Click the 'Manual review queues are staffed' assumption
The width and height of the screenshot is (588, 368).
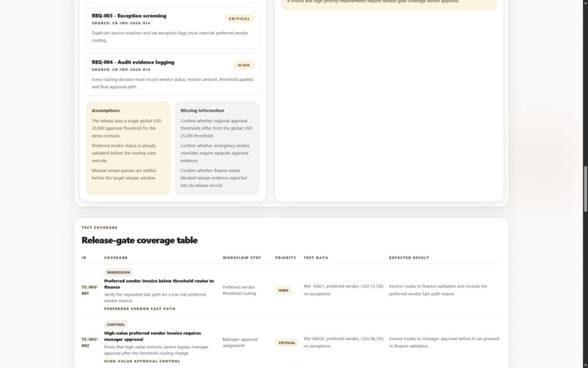point(124,175)
